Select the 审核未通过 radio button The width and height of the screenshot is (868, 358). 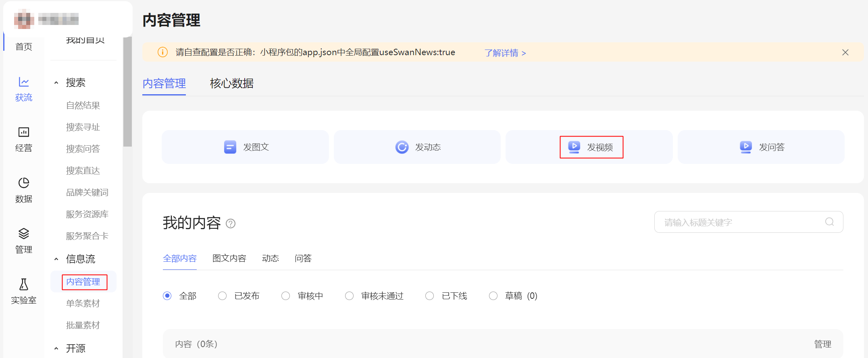[350, 296]
